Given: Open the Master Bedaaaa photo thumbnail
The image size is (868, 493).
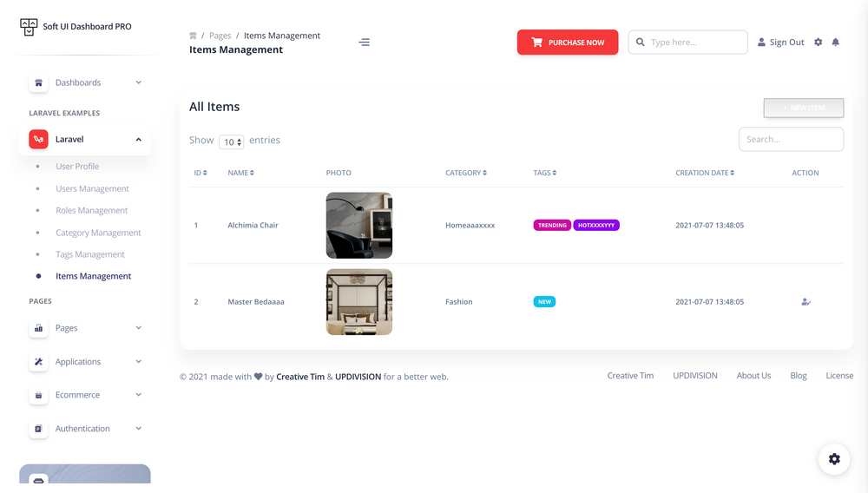Looking at the screenshot, I should (359, 302).
